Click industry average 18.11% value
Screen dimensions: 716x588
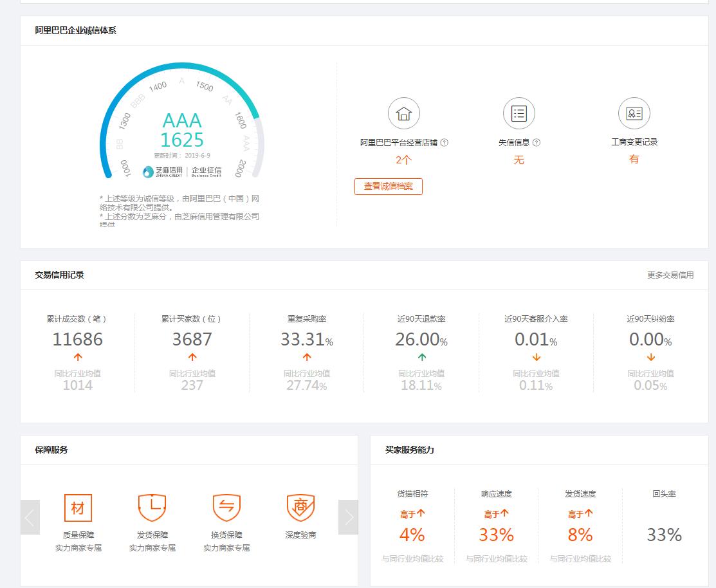click(421, 385)
